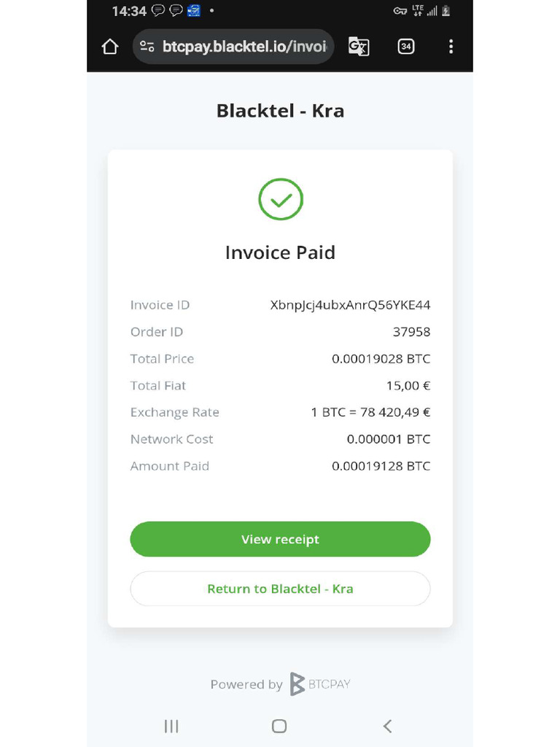Screen dimensions: 560x747
Task: Tap the Android home navigation button
Action: [x=279, y=726]
